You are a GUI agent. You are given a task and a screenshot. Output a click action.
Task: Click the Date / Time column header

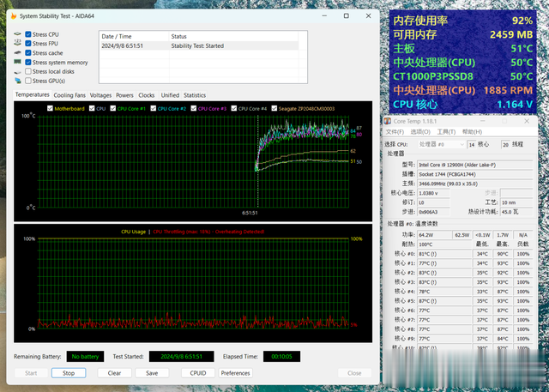(x=134, y=36)
